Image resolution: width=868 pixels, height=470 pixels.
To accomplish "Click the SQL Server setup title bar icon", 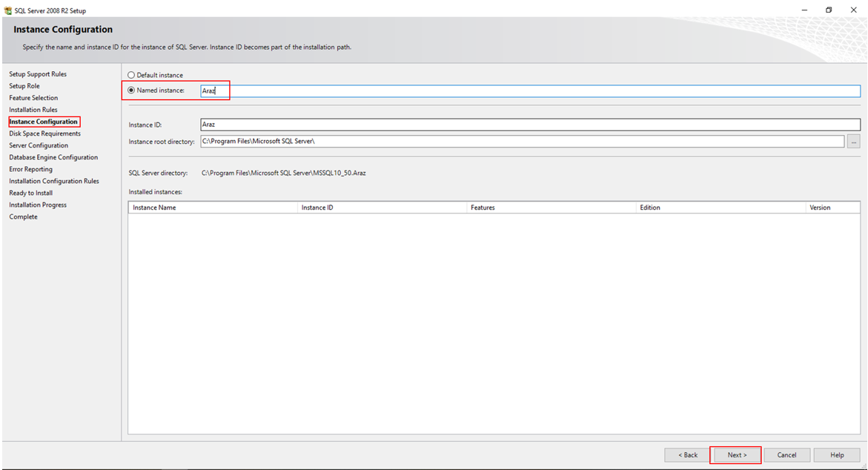I will (x=7, y=10).
